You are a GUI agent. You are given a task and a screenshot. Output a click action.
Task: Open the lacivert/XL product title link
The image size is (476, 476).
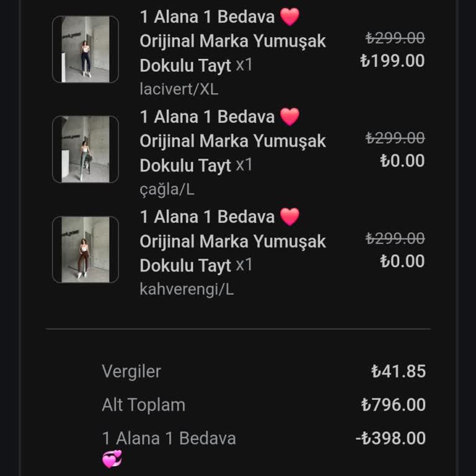click(232, 41)
